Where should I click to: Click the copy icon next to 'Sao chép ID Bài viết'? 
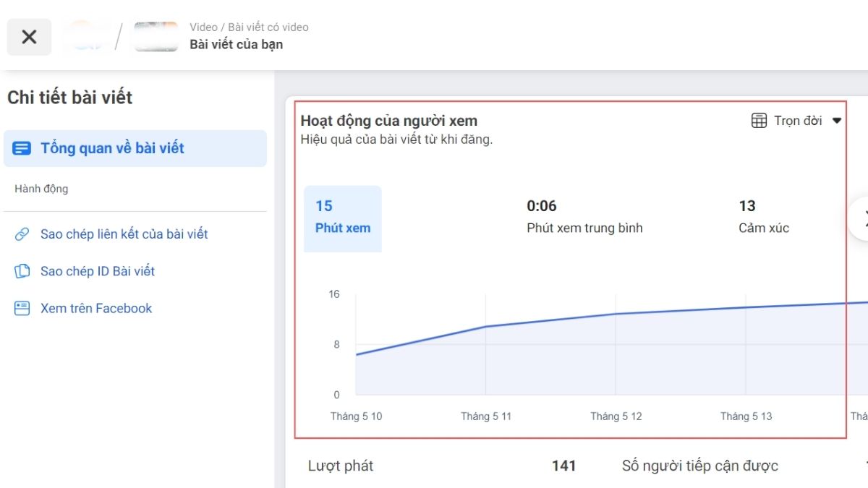(21, 271)
